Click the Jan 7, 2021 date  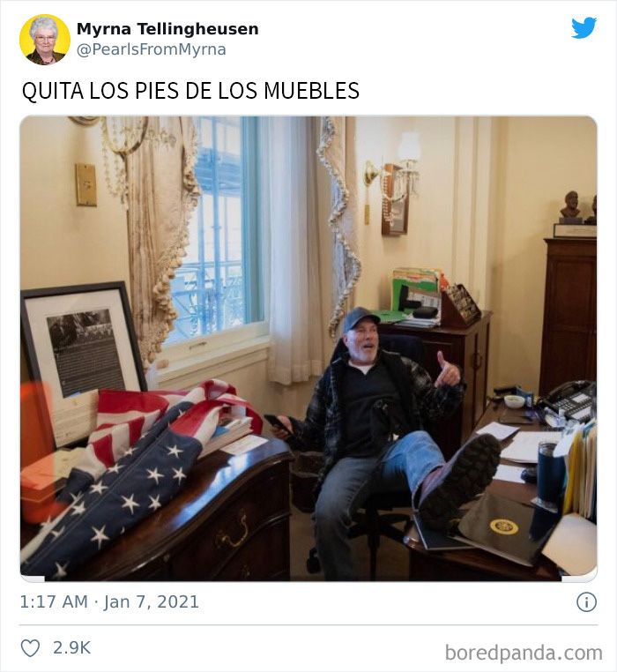pyautogui.click(x=152, y=601)
